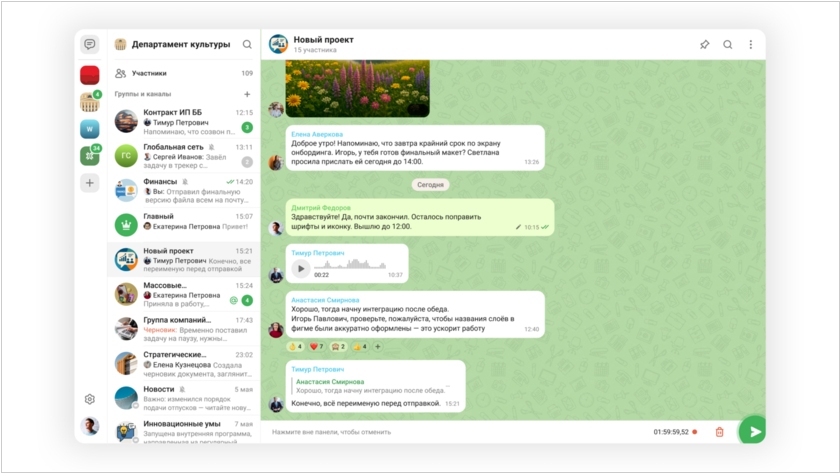Add a new group or channel
Screen dimensions: 840x473
(247, 94)
